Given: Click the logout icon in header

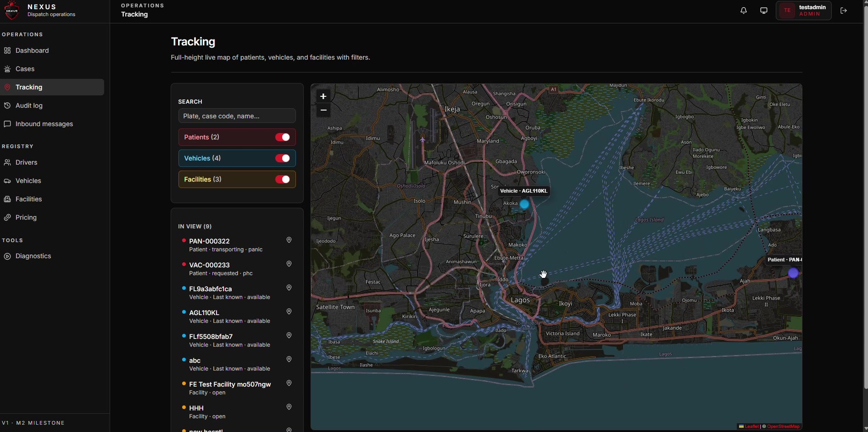Looking at the screenshot, I should point(845,11).
